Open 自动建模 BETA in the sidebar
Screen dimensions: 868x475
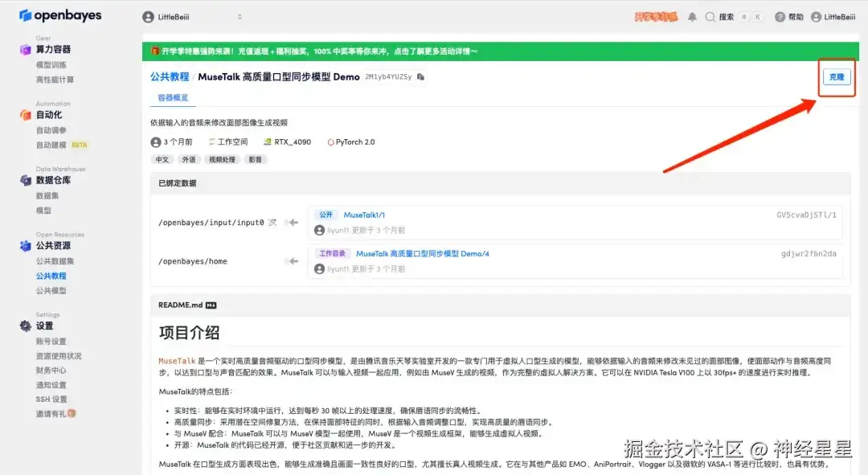[x=61, y=145]
